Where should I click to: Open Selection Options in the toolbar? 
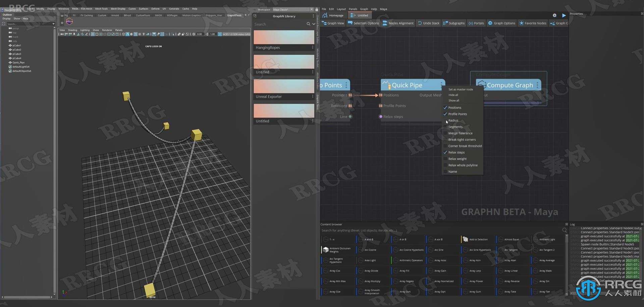tap(363, 23)
